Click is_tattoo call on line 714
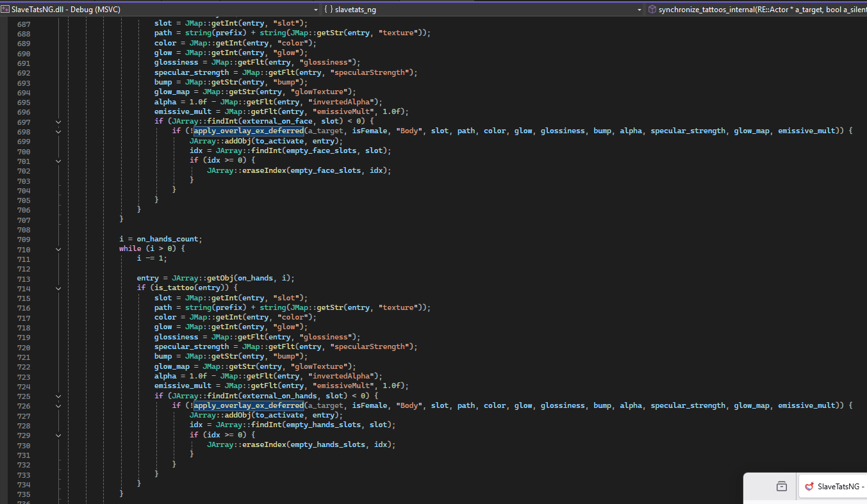Image resolution: width=867 pixels, height=504 pixels. 172,288
